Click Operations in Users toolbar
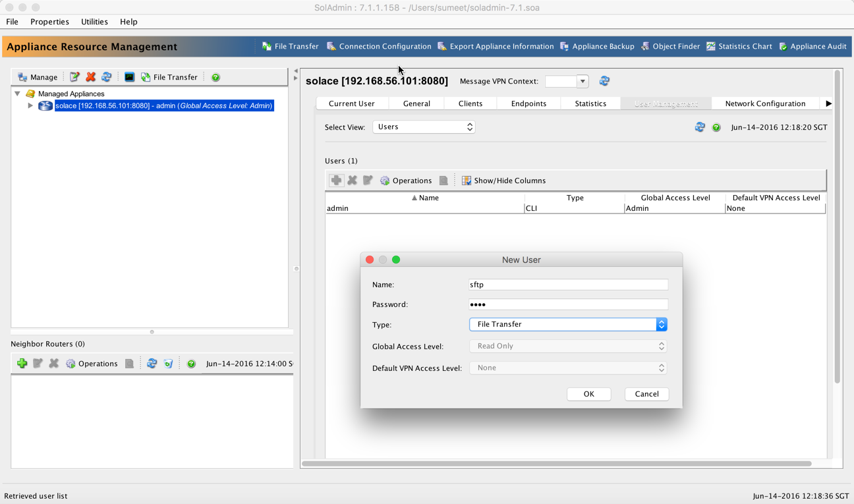Viewport: 854px width, 504px height. click(406, 181)
